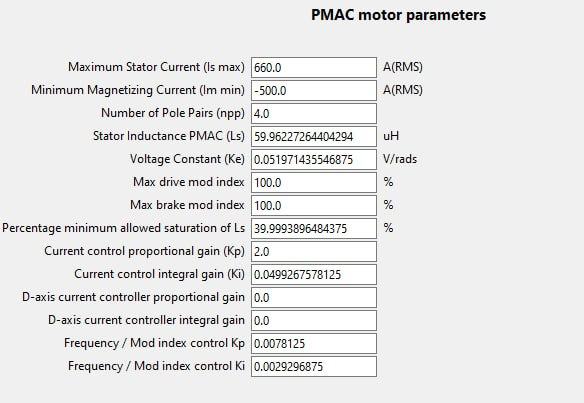
Task: Select the Minimum Magnetizing Current field
Action: (314, 91)
